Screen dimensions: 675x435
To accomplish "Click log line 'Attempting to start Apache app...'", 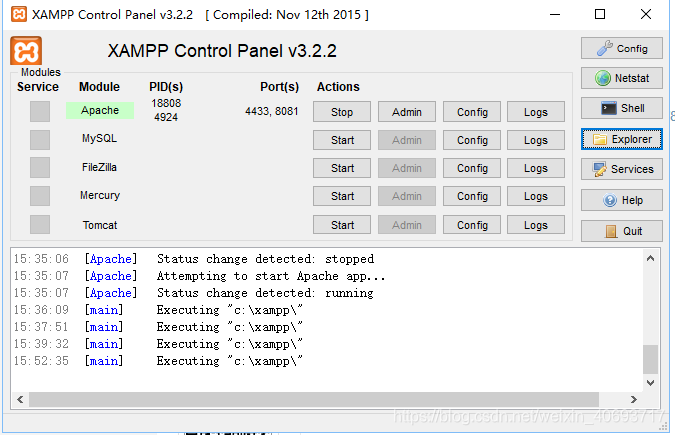I will click(271, 276).
